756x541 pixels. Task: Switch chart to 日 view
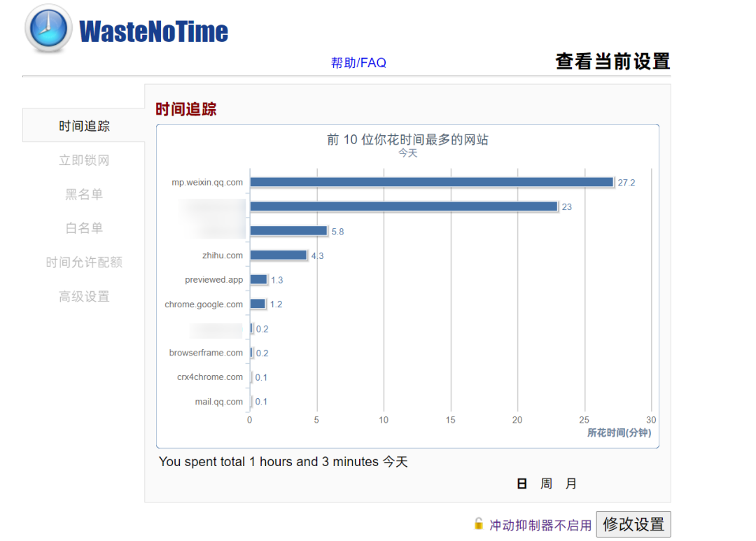point(521,484)
